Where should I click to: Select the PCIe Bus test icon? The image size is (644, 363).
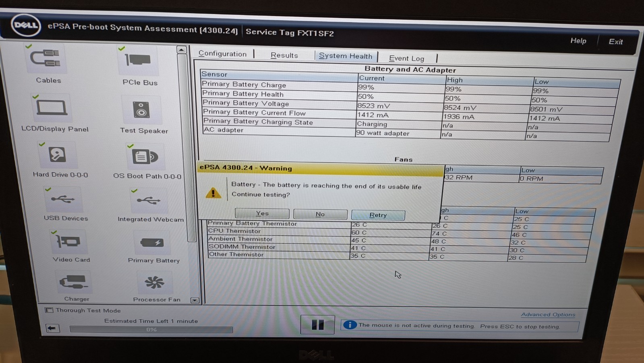click(138, 61)
